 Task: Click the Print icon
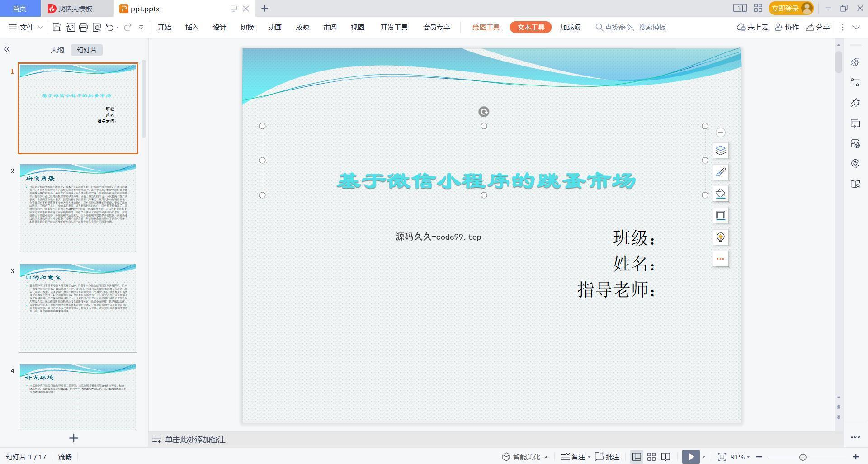click(x=83, y=27)
